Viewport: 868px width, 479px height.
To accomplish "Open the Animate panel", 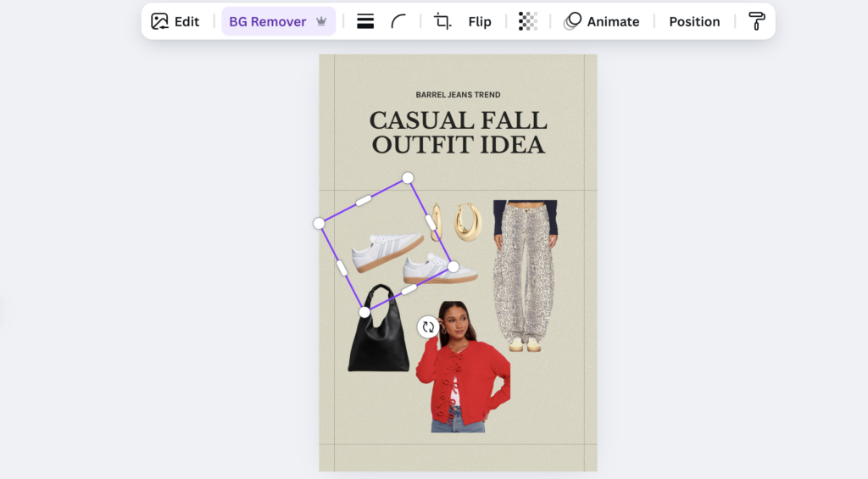I will 602,21.
